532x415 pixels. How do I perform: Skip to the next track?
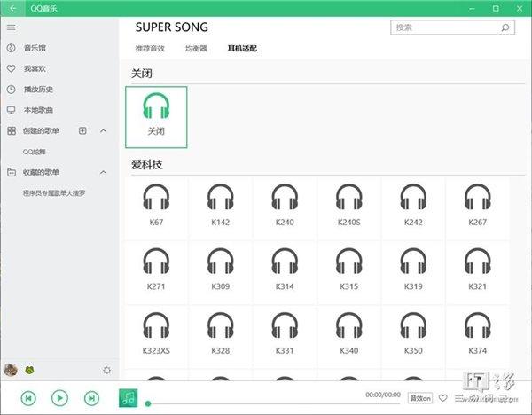(91, 398)
